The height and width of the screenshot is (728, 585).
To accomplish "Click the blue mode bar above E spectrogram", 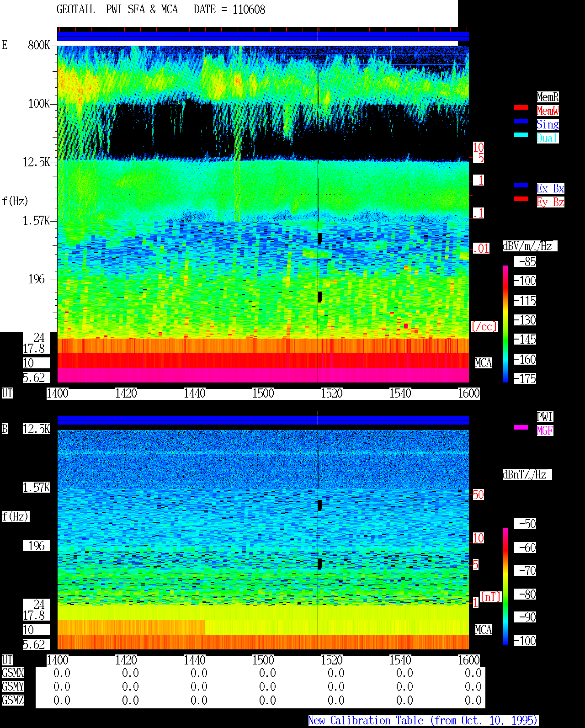I will pyautogui.click(x=263, y=36).
